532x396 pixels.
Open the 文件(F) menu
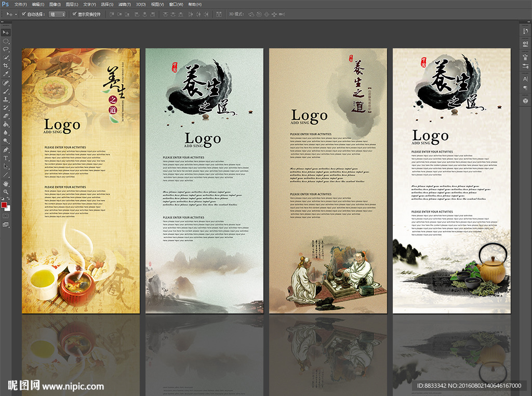[20, 4]
